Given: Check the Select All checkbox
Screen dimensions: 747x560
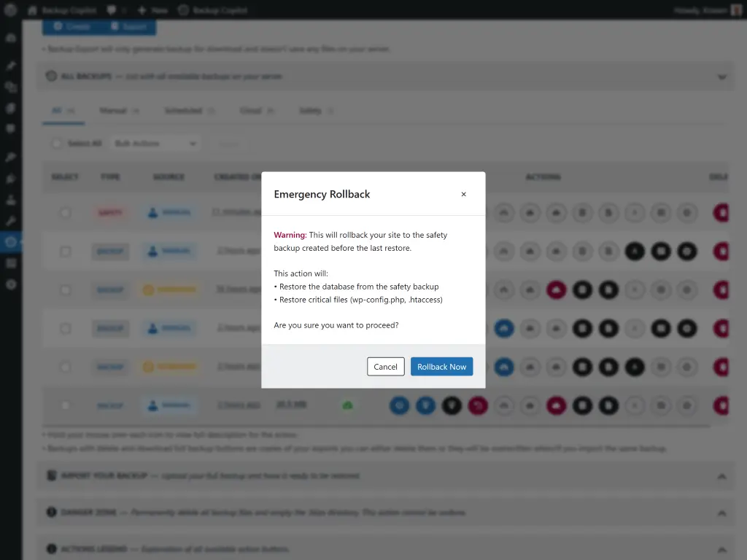Looking at the screenshot, I should tap(57, 143).
